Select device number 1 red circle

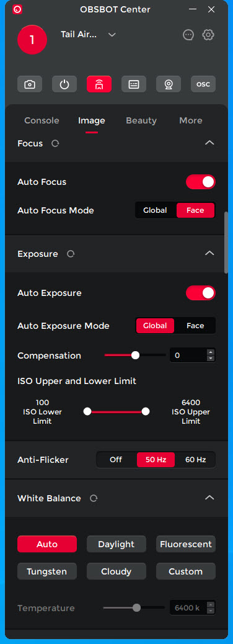[x=32, y=40]
